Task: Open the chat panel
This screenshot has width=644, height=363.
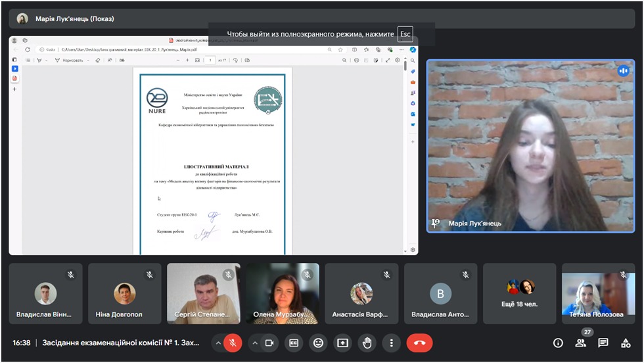Action: click(603, 343)
